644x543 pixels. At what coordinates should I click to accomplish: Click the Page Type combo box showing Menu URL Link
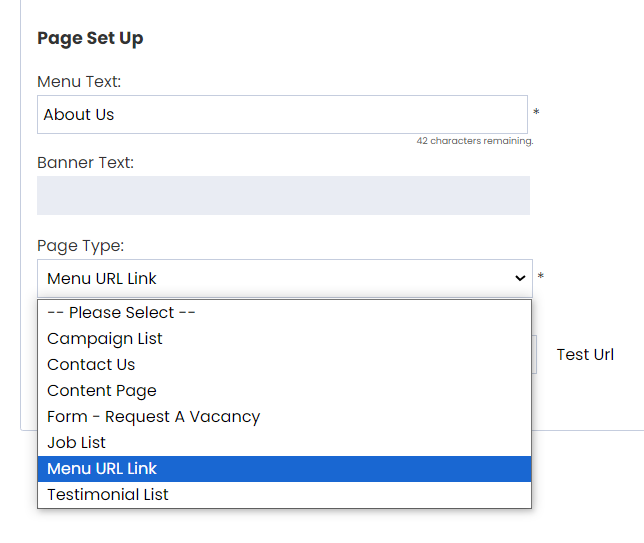pyautogui.click(x=285, y=278)
